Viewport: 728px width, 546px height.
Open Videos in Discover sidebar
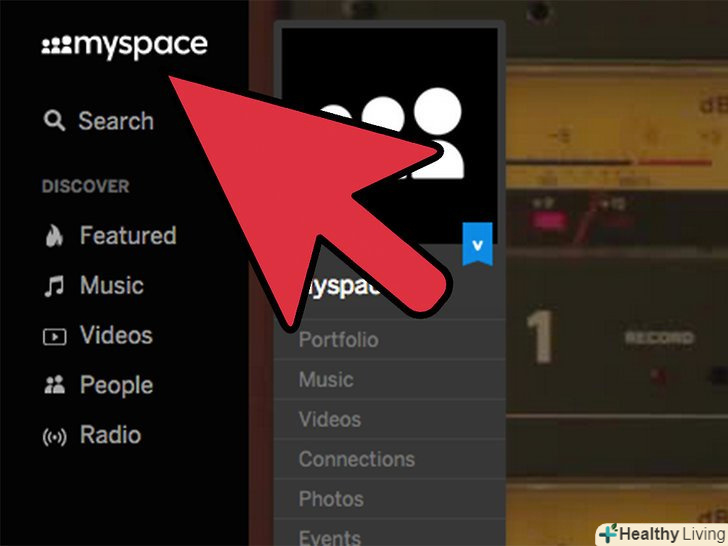point(117,335)
